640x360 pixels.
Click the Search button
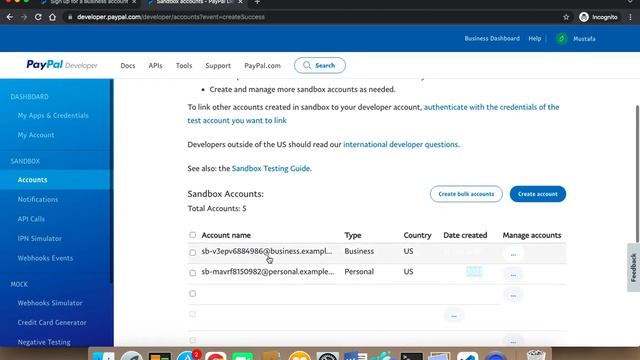pos(320,65)
